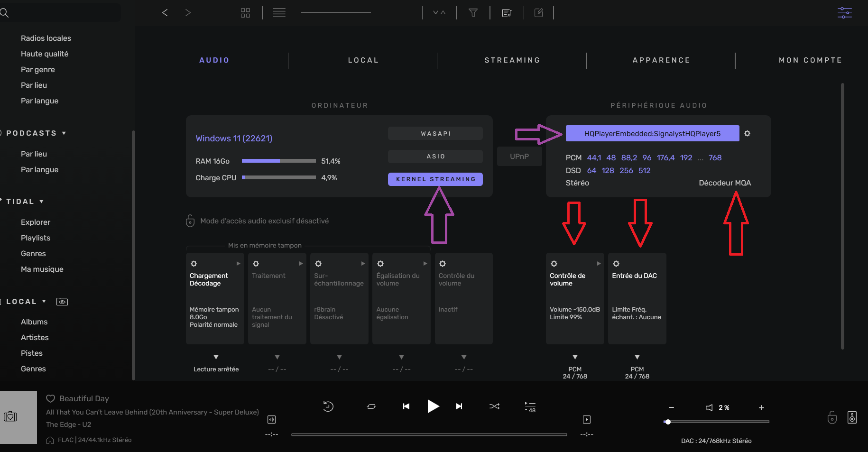Click the track seek bar
The width and height of the screenshot is (868, 452).
pyautogui.click(x=429, y=434)
